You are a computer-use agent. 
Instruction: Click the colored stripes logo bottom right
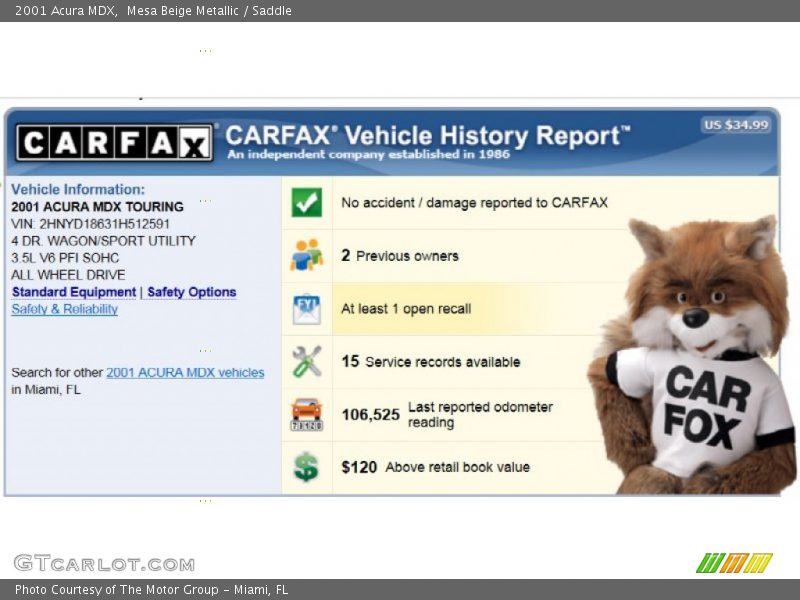coord(734,563)
